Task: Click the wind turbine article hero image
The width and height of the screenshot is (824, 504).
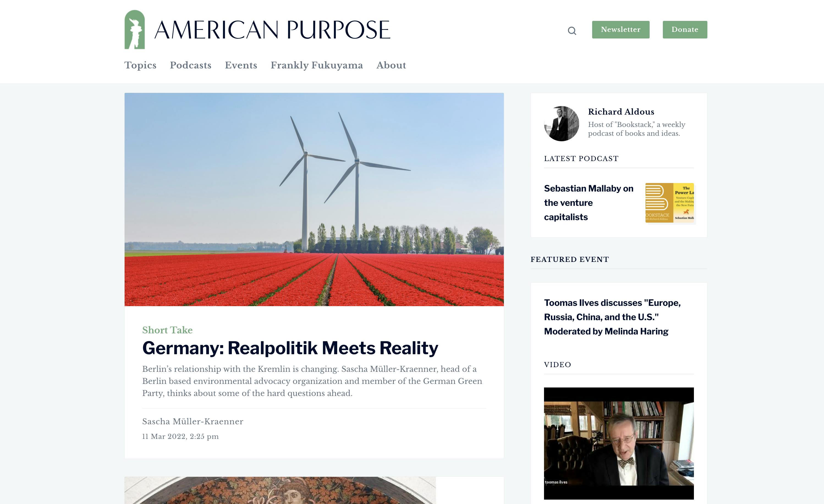Action: click(314, 199)
